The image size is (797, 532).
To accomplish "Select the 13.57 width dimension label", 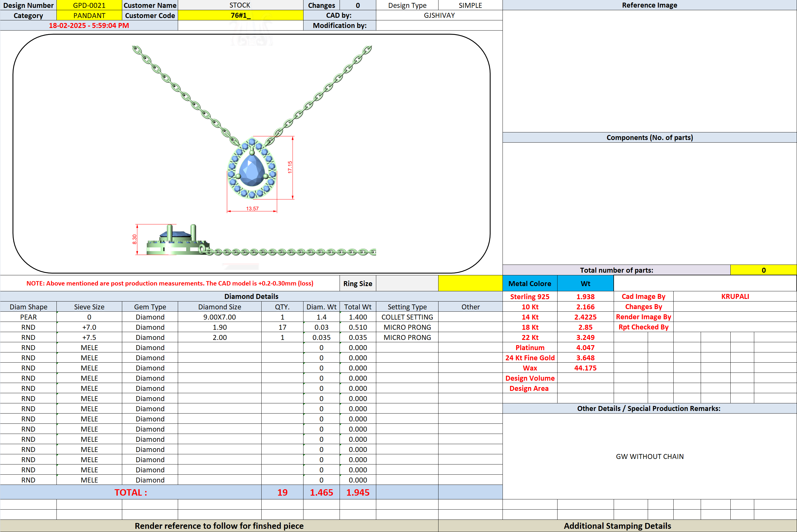I will 252,208.
